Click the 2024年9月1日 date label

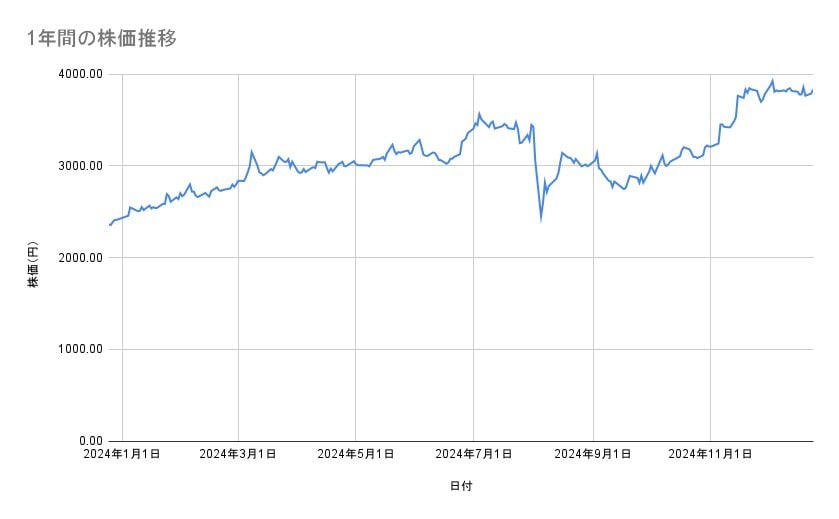(x=592, y=454)
